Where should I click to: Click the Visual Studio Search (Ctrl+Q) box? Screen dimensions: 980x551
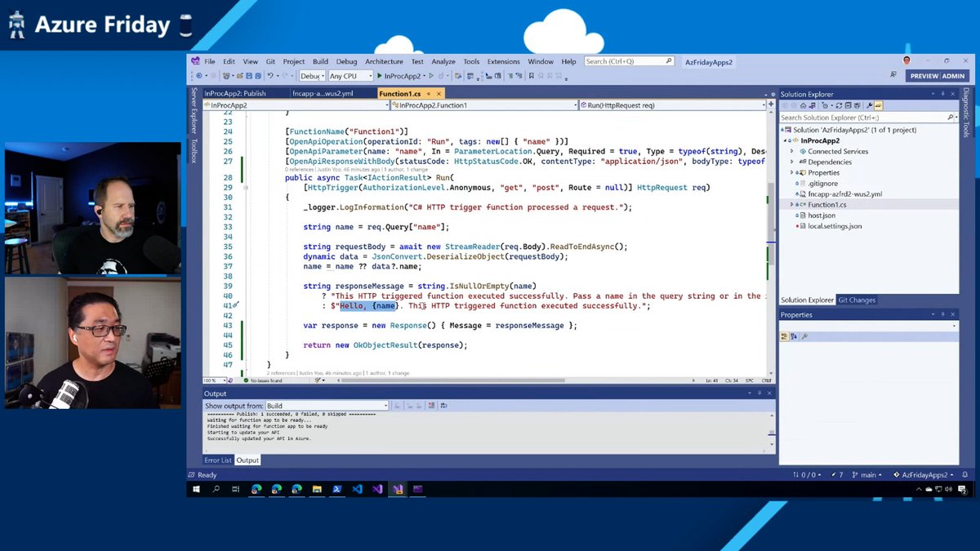(629, 61)
